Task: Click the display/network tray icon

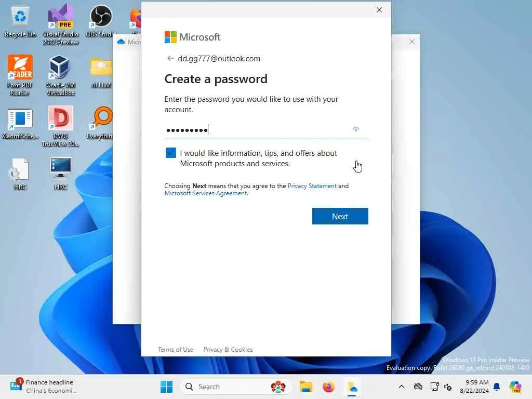Action: pyautogui.click(x=434, y=387)
